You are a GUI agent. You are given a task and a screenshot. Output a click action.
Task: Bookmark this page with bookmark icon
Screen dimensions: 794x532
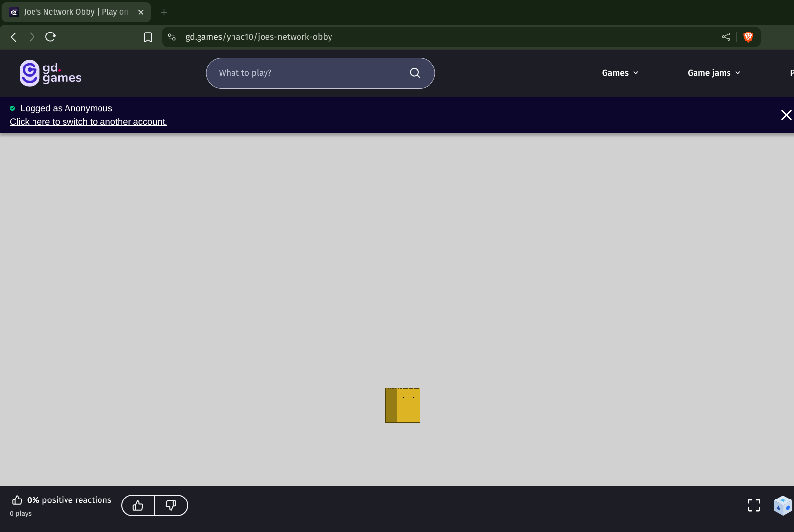pyautogui.click(x=148, y=37)
